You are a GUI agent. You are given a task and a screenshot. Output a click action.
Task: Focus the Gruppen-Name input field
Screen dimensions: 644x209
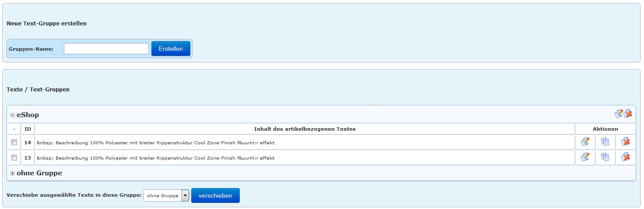[x=106, y=49]
